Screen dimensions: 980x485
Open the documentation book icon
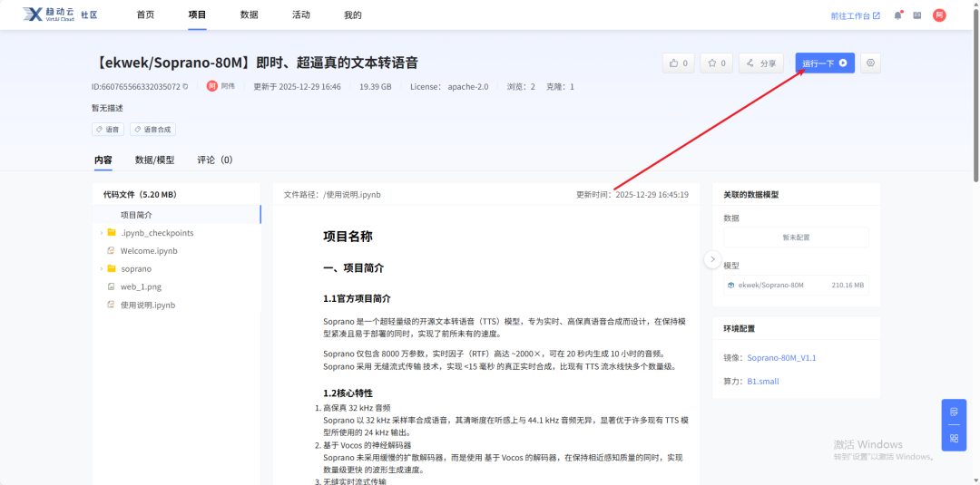916,15
